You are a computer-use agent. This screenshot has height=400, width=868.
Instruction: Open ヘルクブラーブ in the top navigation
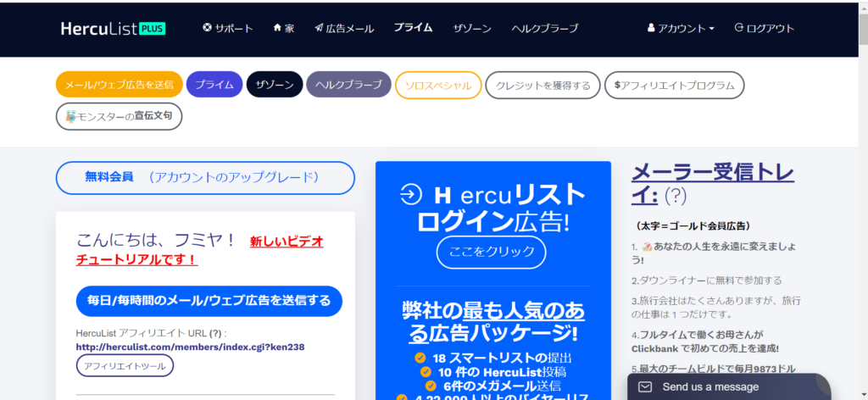tap(545, 28)
